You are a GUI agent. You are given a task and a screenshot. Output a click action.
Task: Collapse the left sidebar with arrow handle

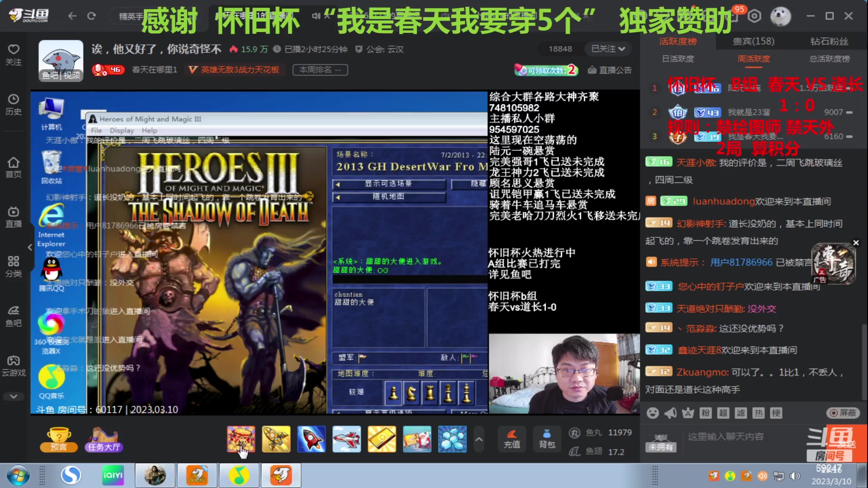pyautogui.click(x=30, y=247)
